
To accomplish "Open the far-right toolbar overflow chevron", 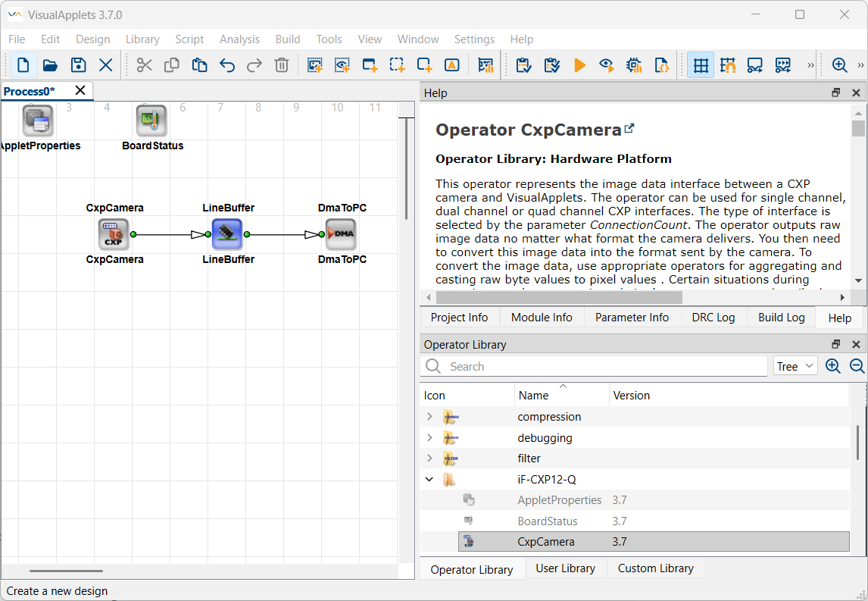I will coord(860,65).
